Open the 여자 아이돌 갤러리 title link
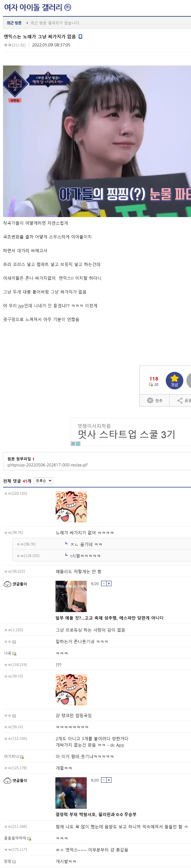Image resolution: width=191 pixels, height=868 pixels. [33, 7]
